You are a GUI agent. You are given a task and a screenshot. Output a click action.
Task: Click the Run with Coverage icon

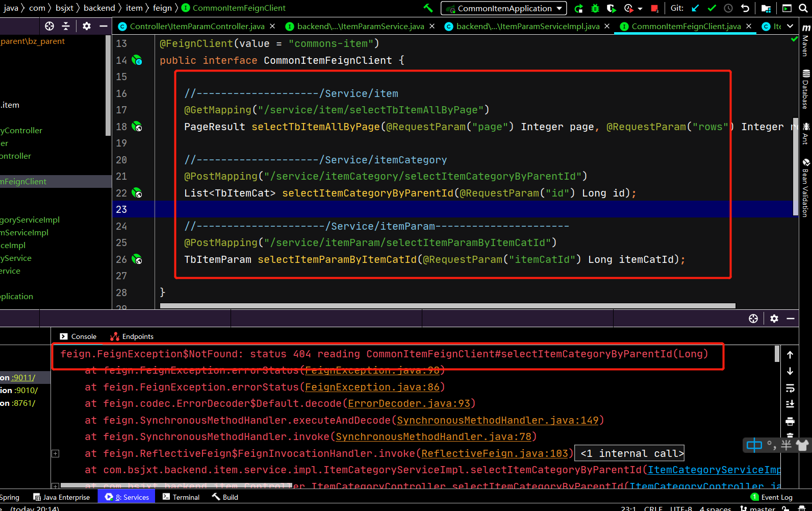[x=611, y=8]
